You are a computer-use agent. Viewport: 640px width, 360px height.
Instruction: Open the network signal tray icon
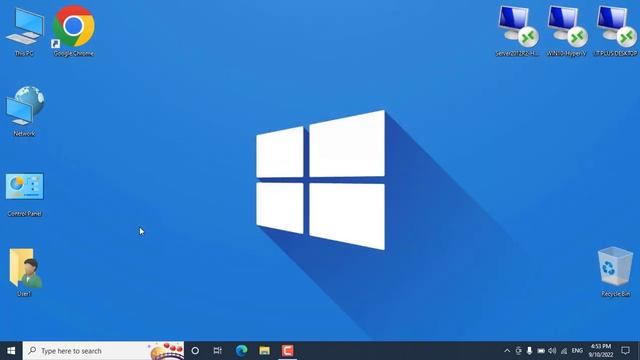[x=564, y=351]
